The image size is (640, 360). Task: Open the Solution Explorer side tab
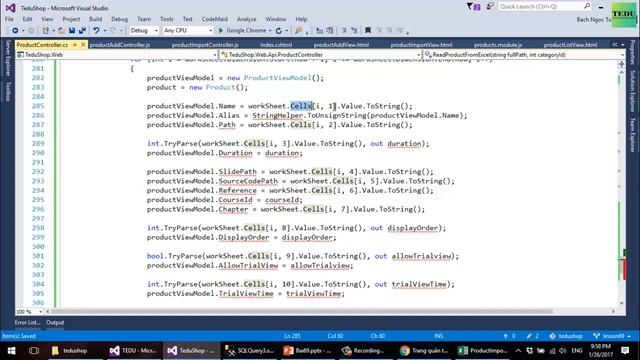click(x=633, y=91)
